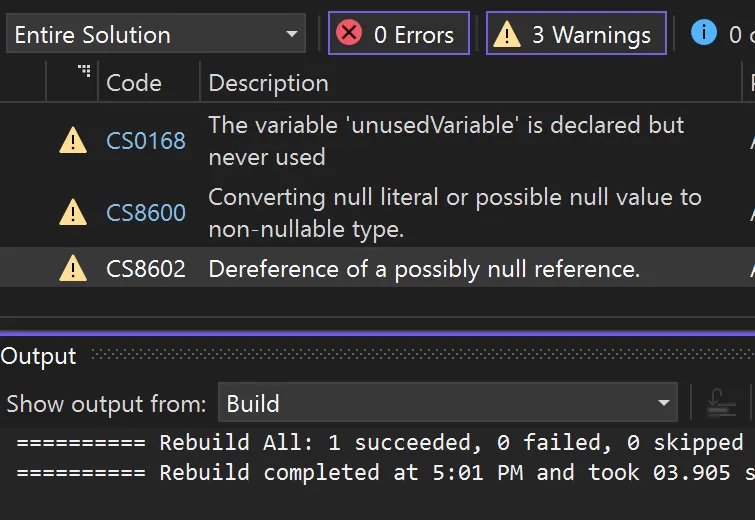
Task: Open the CS8600 error code link
Action: pyautogui.click(x=146, y=212)
